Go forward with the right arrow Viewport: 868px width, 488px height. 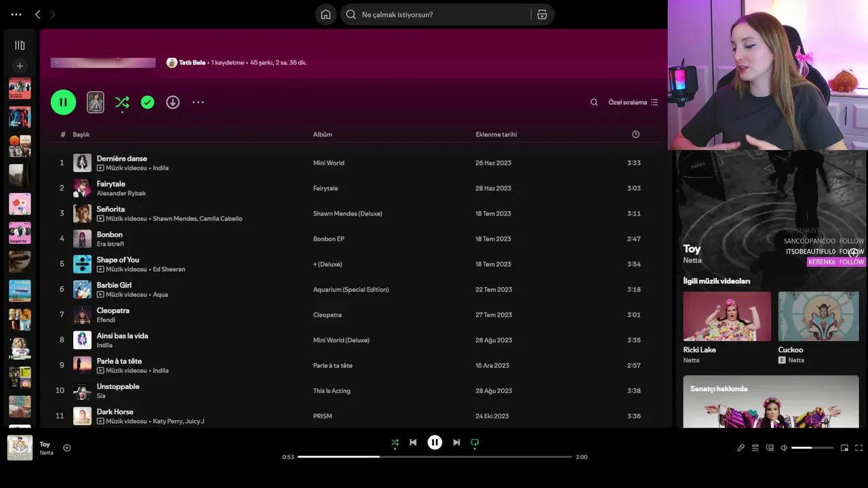click(53, 14)
